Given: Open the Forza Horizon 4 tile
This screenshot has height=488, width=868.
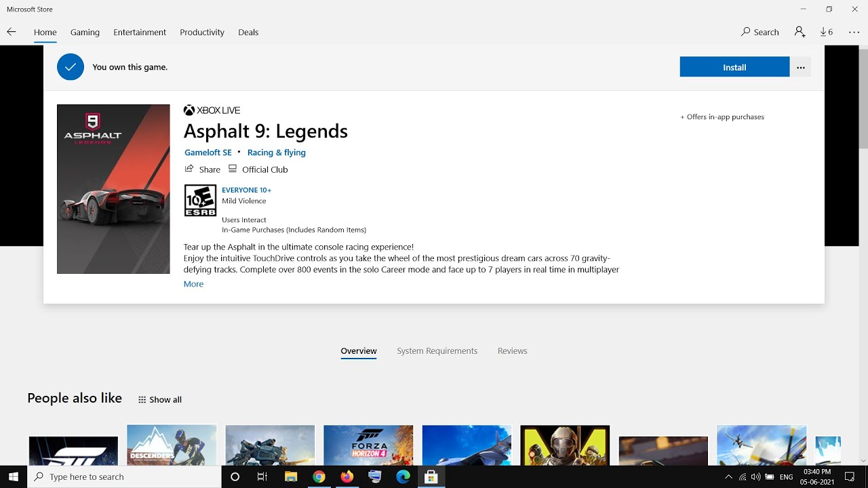Looking at the screenshot, I should [x=368, y=445].
